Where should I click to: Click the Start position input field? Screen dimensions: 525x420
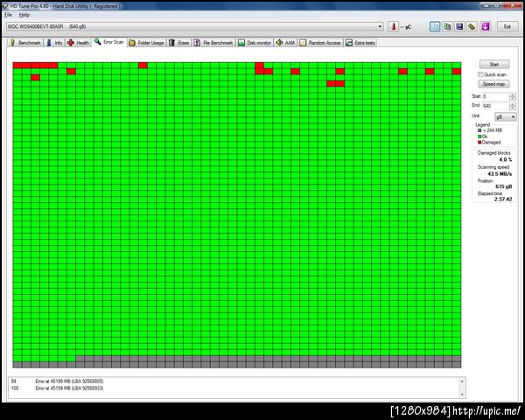(495, 96)
